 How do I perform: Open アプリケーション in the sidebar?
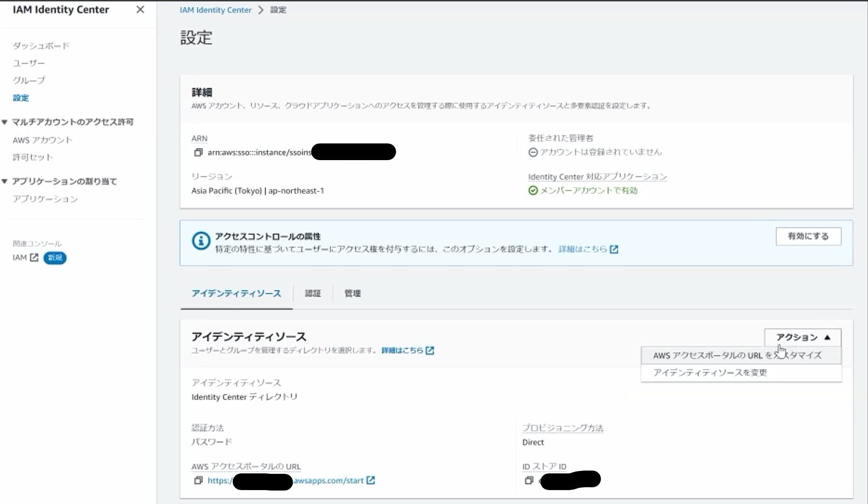coord(45,199)
